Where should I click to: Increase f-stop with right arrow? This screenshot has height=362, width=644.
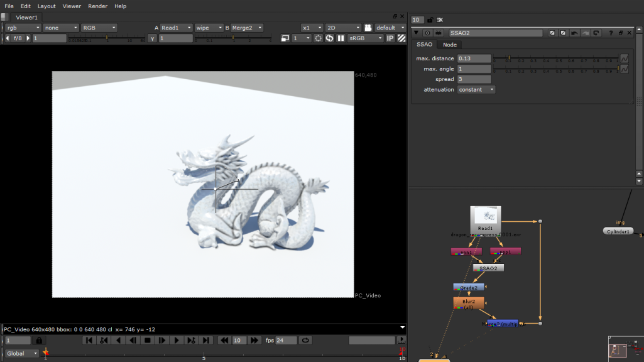28,38
